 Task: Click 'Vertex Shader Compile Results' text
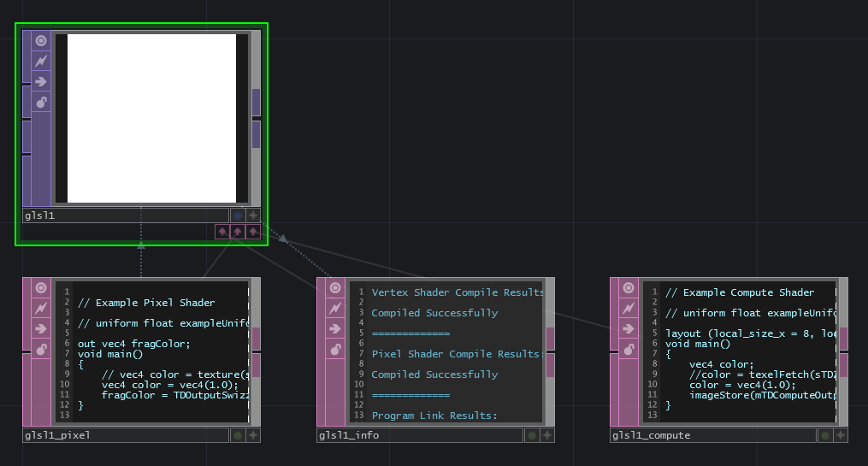(x=458, y=292)
